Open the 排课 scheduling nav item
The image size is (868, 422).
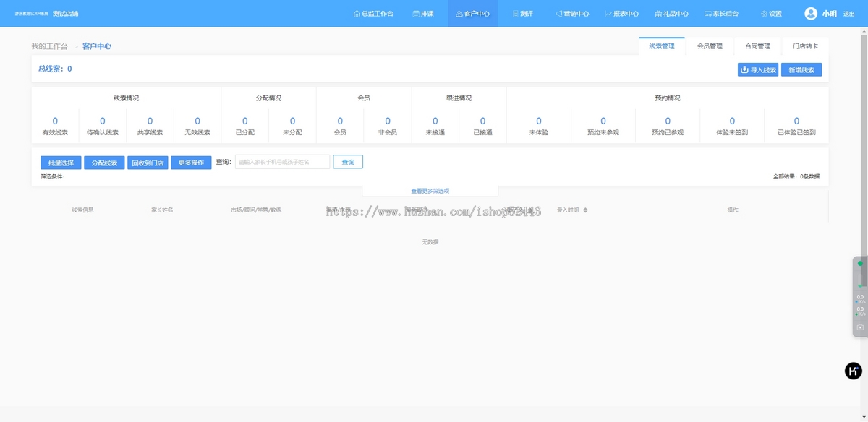click(423, 14)
